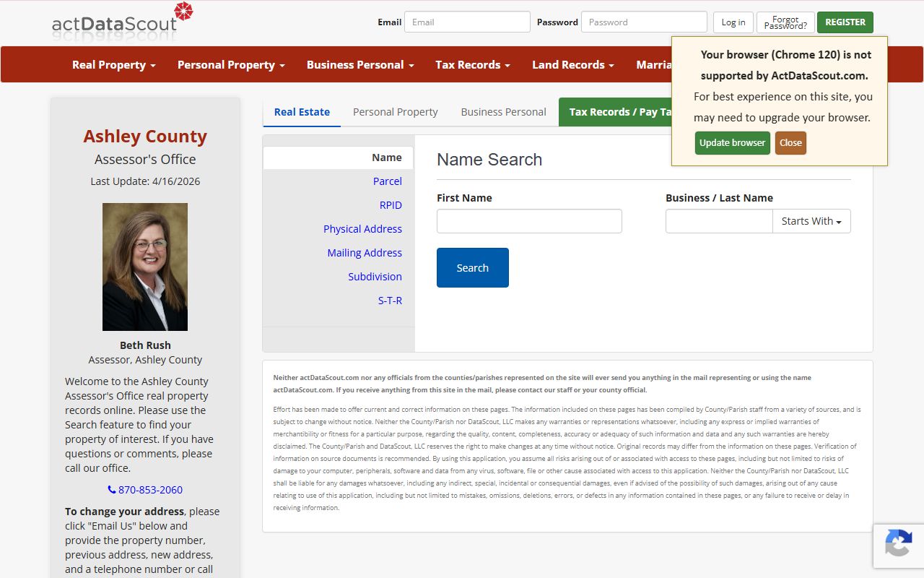Click the blue Search button
This screenshot has height=578, width=924.
click(473, 267)
